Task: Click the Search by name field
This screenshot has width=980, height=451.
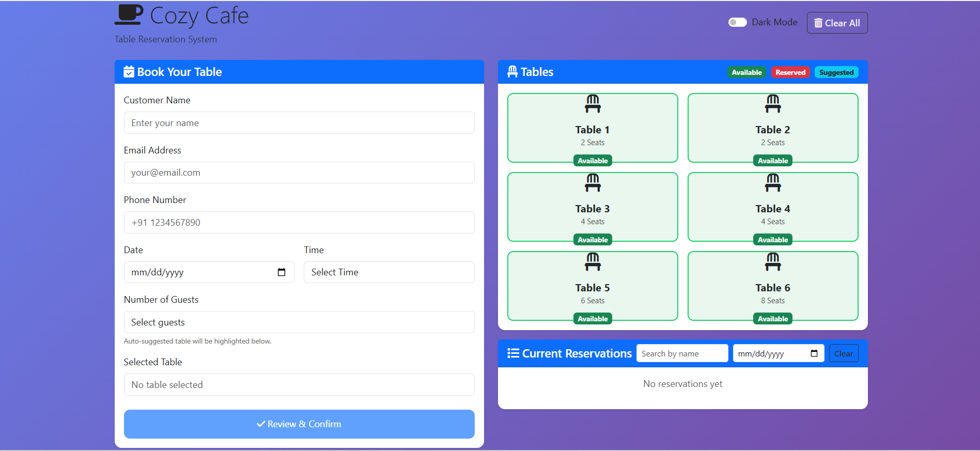Action: point(682,353)
